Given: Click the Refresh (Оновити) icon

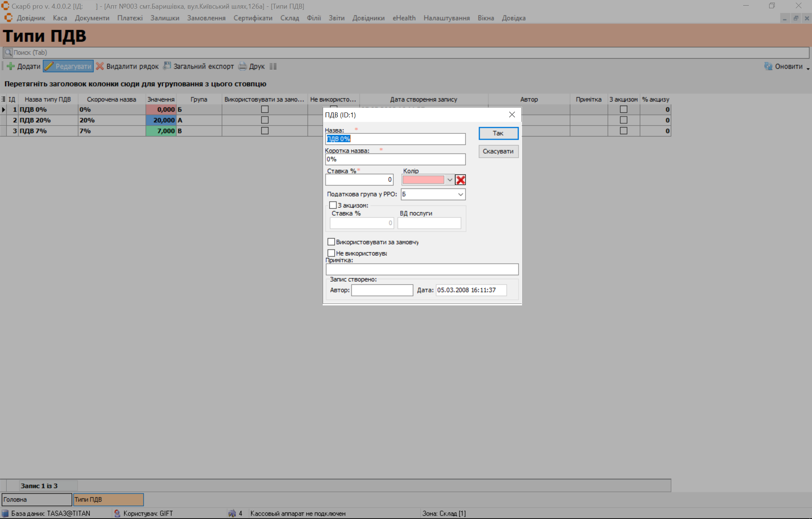Looking at the screenshot, I should coord(768,66).
